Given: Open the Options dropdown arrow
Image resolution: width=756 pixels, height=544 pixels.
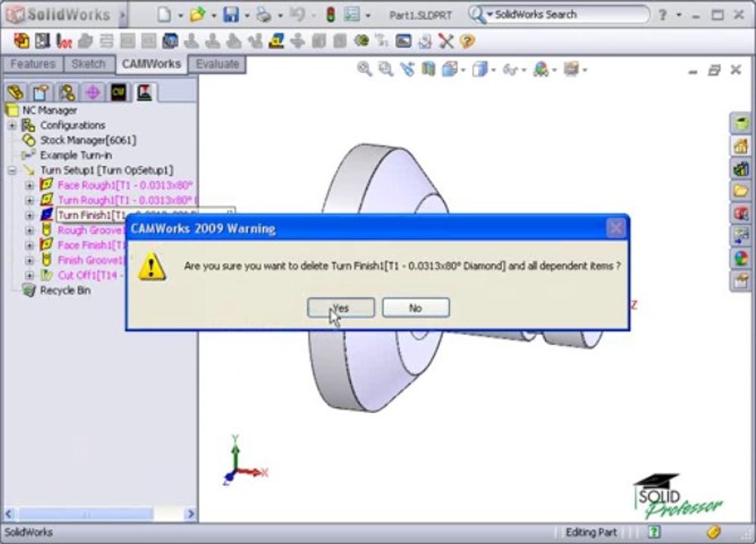Looking at the screenshot, I should point(368,16).
